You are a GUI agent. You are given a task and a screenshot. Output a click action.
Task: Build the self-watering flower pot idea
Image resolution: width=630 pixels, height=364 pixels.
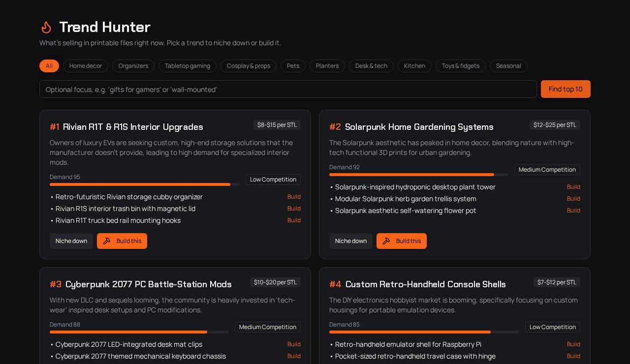[x=573, y=211]
